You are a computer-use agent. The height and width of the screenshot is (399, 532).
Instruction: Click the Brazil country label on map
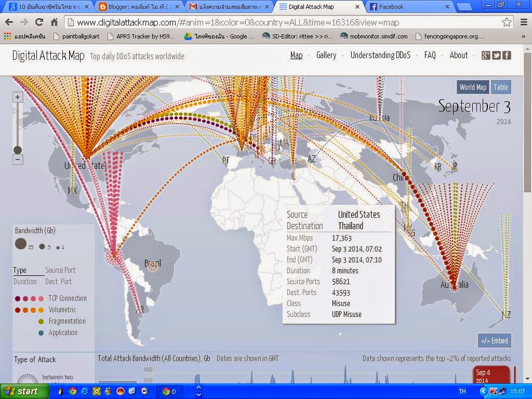click(x=153, y=263)
